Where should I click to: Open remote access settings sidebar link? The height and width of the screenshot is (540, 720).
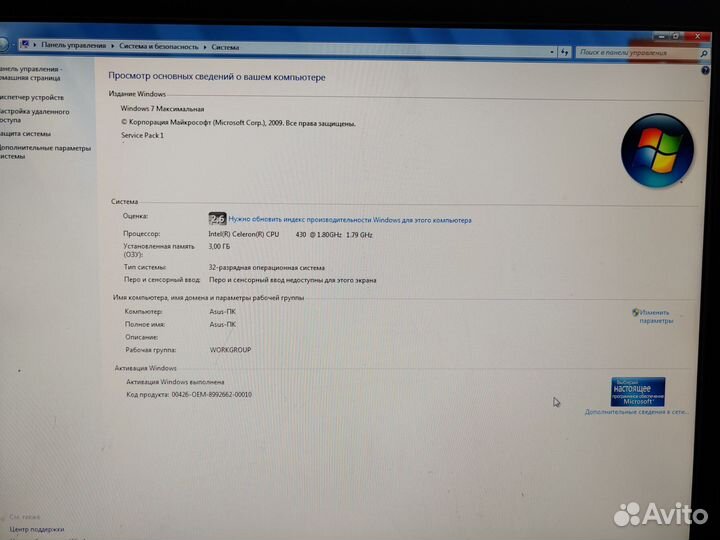point(34,116)
